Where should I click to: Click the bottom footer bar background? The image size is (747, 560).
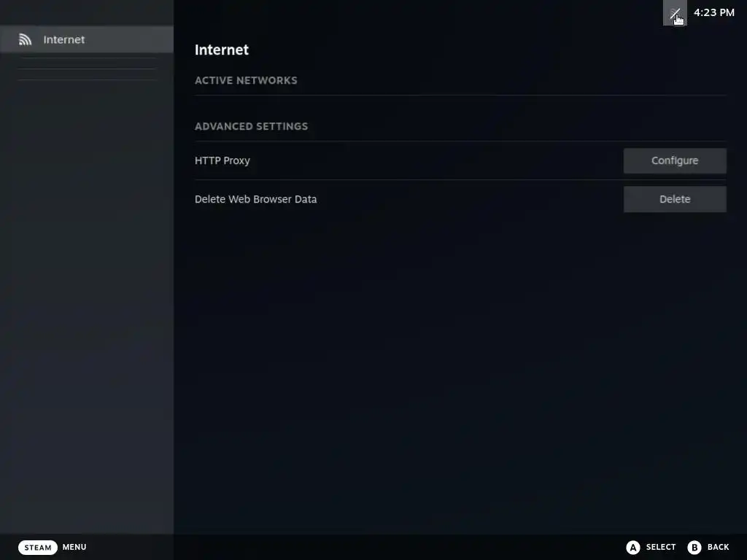(x=357, y=547)
